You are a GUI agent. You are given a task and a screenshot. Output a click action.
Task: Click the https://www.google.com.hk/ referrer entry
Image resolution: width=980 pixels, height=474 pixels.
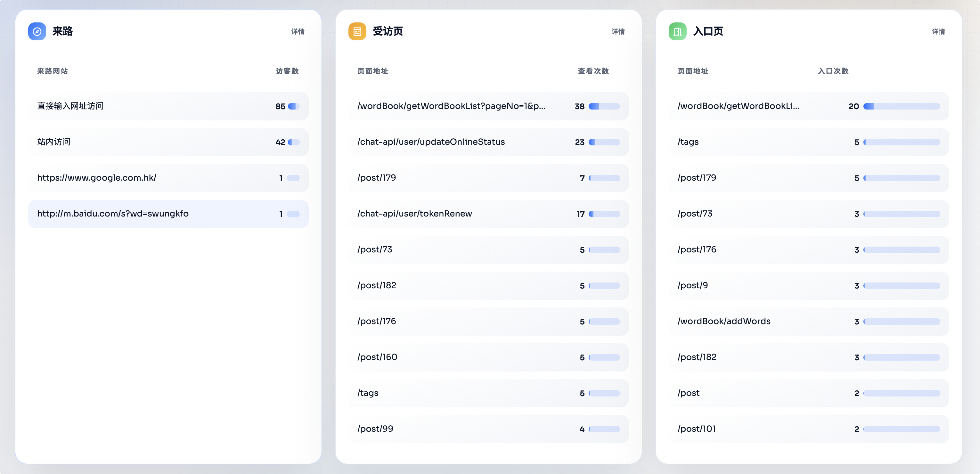[x=97, y=178]
